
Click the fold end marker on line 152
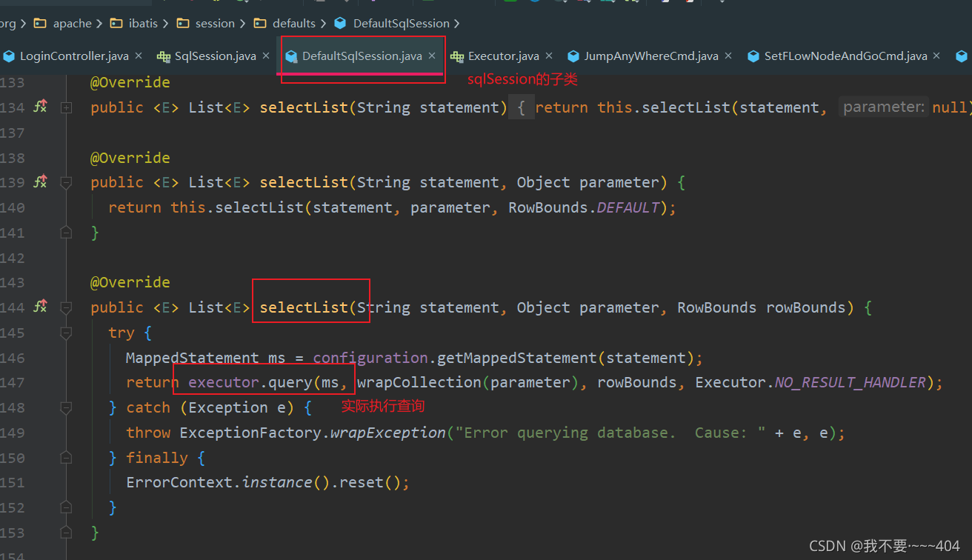pyautogui.click(x=66, y=507)
